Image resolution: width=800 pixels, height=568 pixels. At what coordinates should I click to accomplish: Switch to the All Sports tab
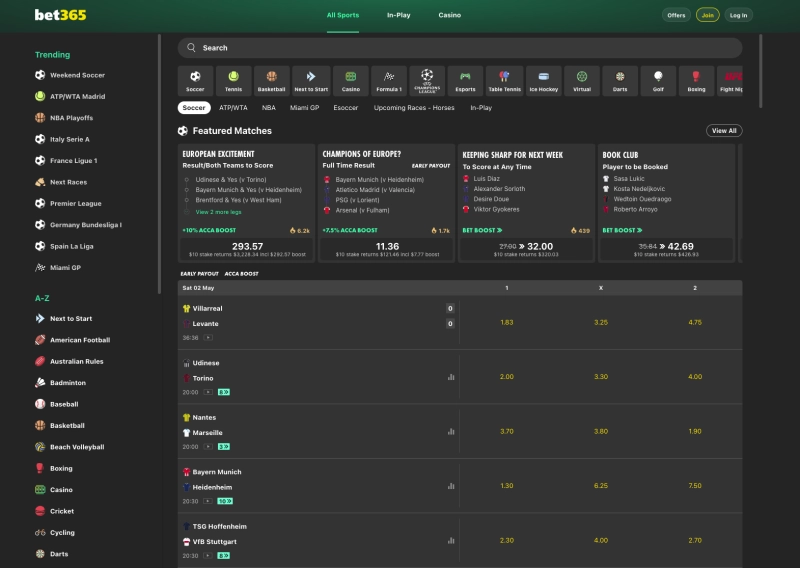point(343,15)
